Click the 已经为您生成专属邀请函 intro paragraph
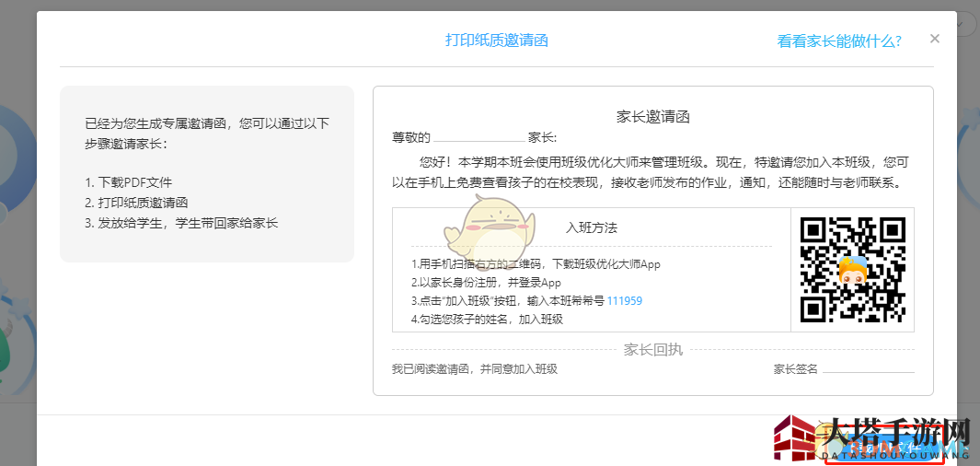The image size is (980, 466). point(207,134)
